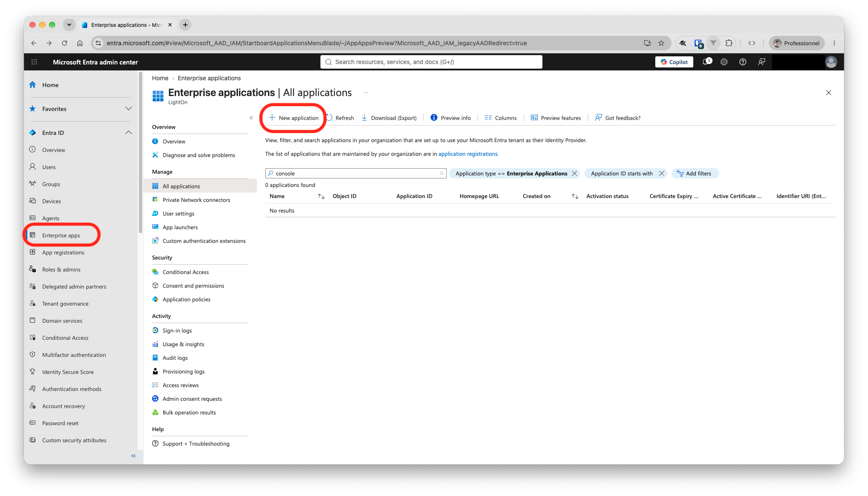Screen dimensions: 868x496
Task: Open the app launcher waffle icon
Action: (34, 62)
